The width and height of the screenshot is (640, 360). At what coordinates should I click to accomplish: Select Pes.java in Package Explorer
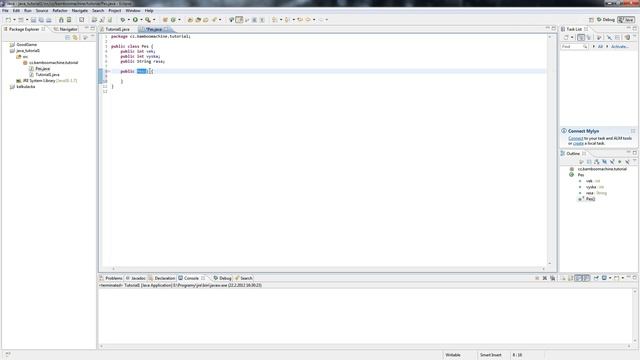coord(42,69)
